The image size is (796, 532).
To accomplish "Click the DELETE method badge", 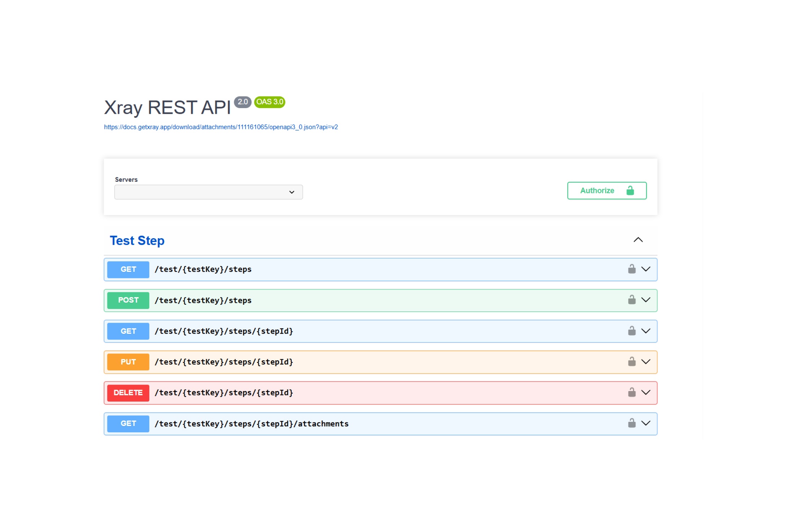I will [128, 393].
